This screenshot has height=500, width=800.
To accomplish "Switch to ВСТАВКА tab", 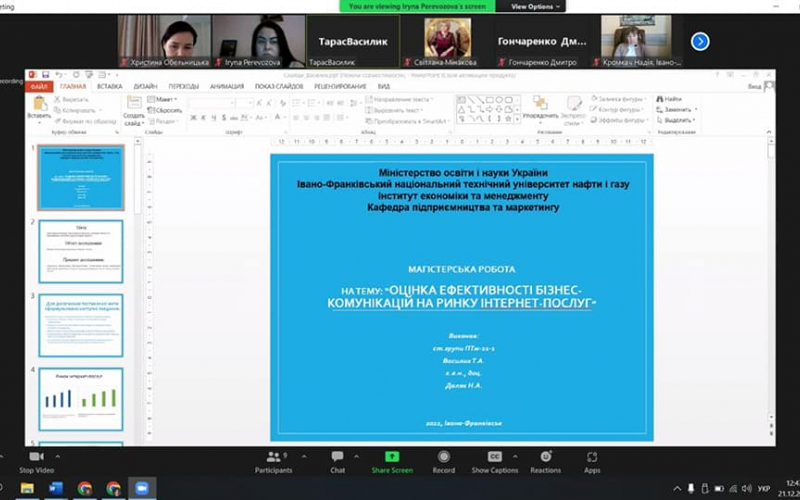I will pyautogui.click(x=110, y=87).
